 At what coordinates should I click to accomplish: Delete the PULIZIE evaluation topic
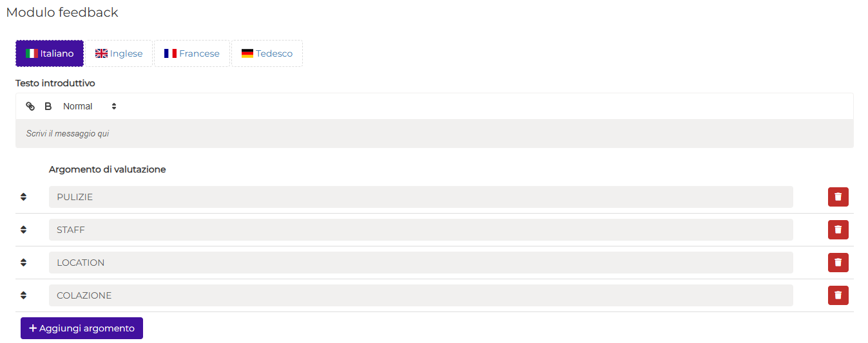[x=838, y=197]
